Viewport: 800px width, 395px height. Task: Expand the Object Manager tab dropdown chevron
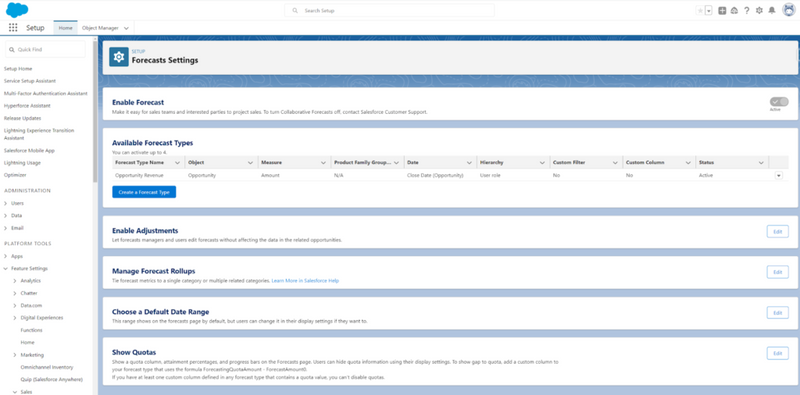point(126,28)
